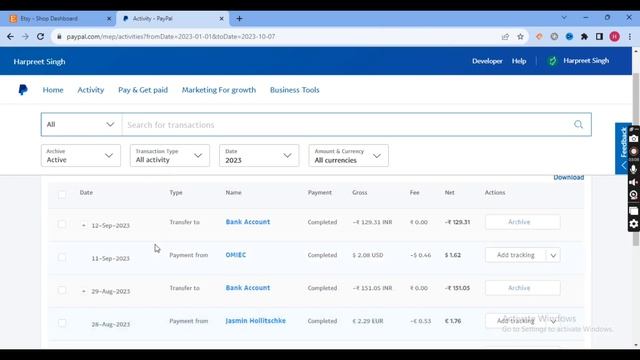Click the orange extension icon
Screen dimensions: 640x360
539,37
